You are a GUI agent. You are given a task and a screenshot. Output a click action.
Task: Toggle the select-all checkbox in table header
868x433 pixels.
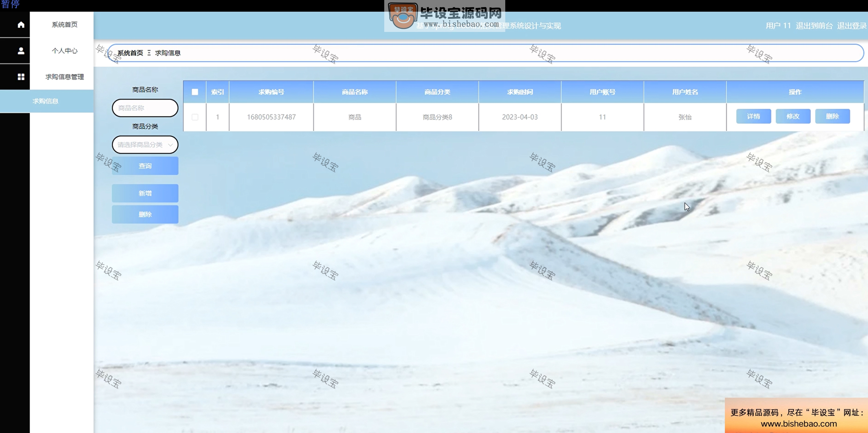coord(195,92)
